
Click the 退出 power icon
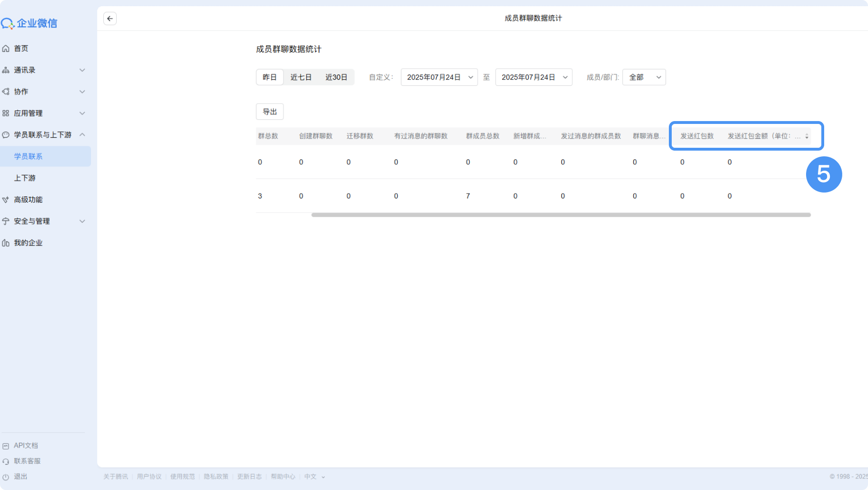click(6, 477)
